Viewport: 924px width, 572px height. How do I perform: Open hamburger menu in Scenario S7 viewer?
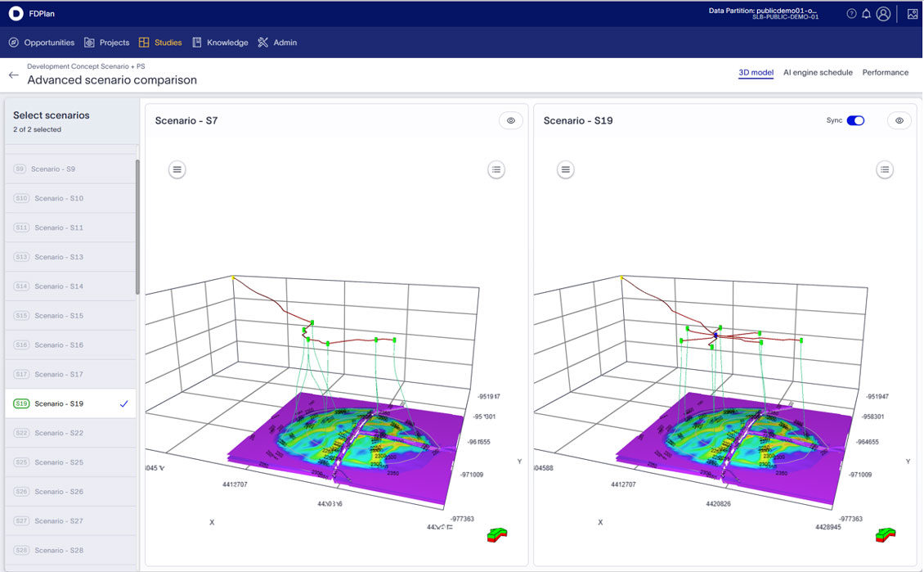177,169
